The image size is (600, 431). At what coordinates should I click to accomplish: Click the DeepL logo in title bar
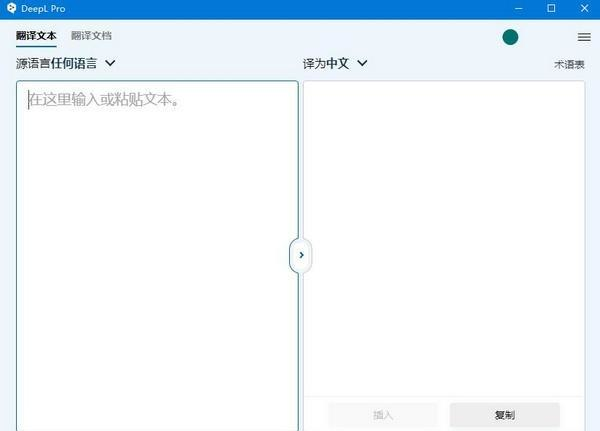(x=11, y=8)
